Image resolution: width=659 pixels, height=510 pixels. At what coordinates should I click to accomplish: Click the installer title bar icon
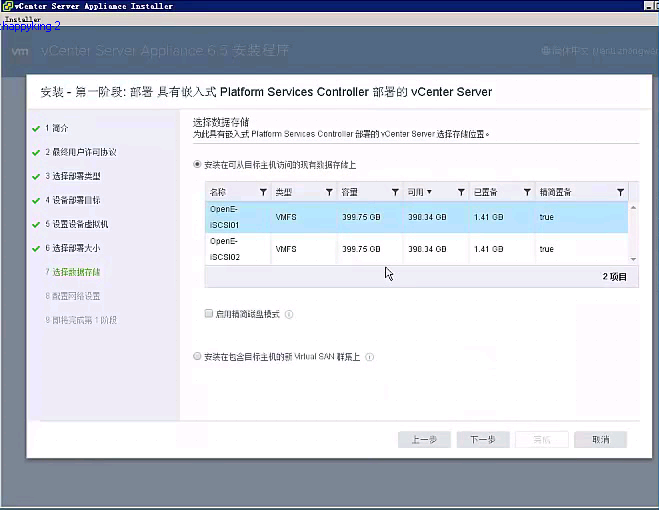(7, 6)
